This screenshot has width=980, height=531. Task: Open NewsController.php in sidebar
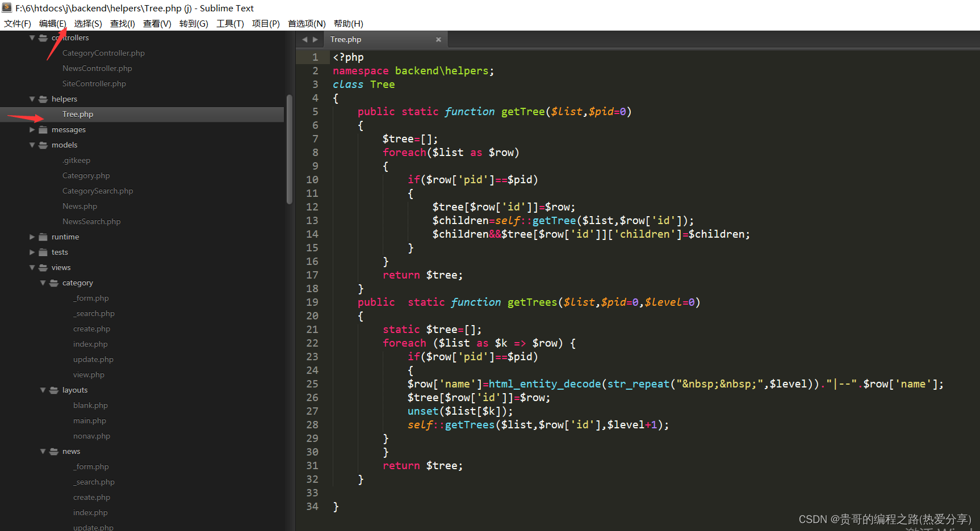coord(97,69)
